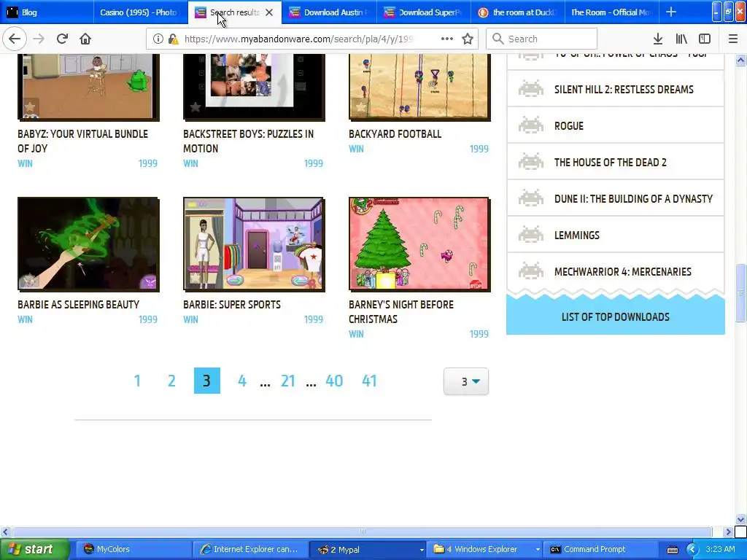The height and width of the screenshot is (560, 747).
Task: Expand the Mypal taskbar group arrow
Action: pyautogui.click(x=422, y=550)
